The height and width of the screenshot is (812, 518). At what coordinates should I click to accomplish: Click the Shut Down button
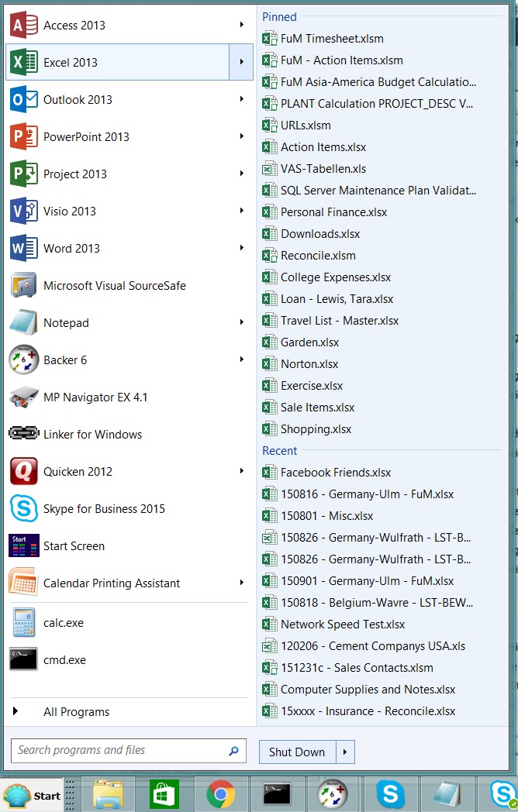[x=298, y=752]
